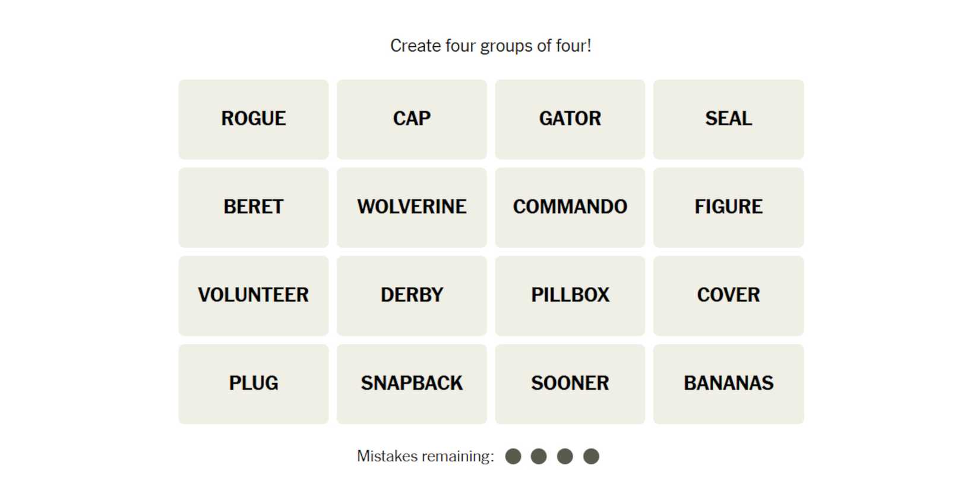Select the CAP word tile
This screenshot has height=490, width=980.
(x=412, y=119)
